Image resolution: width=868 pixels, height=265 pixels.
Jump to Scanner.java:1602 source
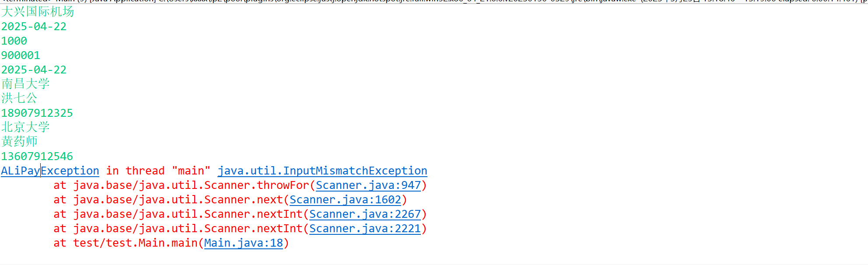pyautogui.click(x=345, y=200)
